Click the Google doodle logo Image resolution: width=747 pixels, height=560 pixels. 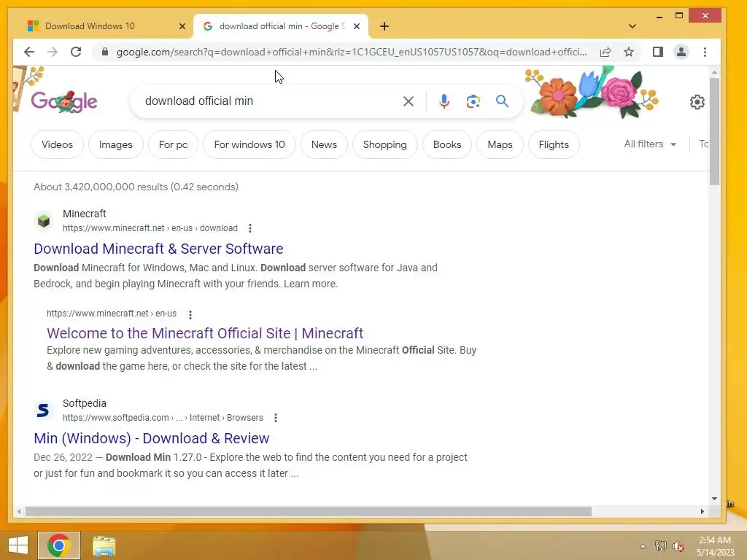coord(64,101)
